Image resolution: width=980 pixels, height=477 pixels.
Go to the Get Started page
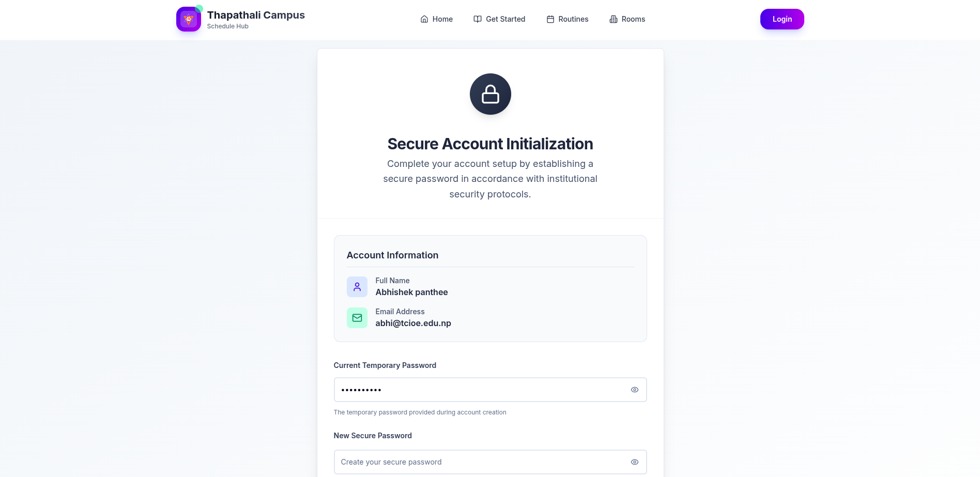499,19
